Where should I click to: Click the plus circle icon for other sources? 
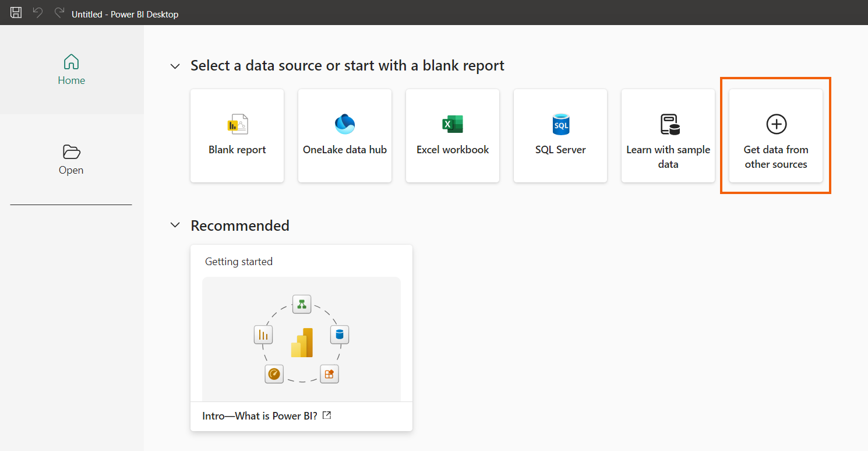[776, 124]
